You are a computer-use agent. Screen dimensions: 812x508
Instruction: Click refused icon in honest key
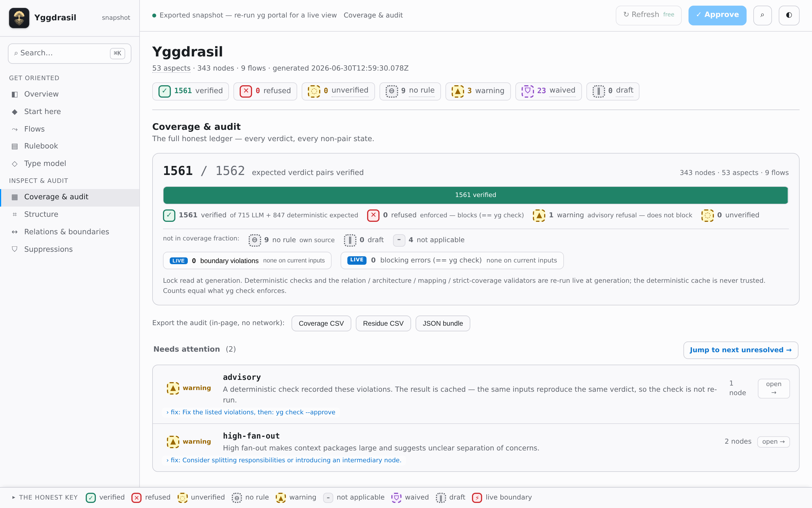click(136, 498)
